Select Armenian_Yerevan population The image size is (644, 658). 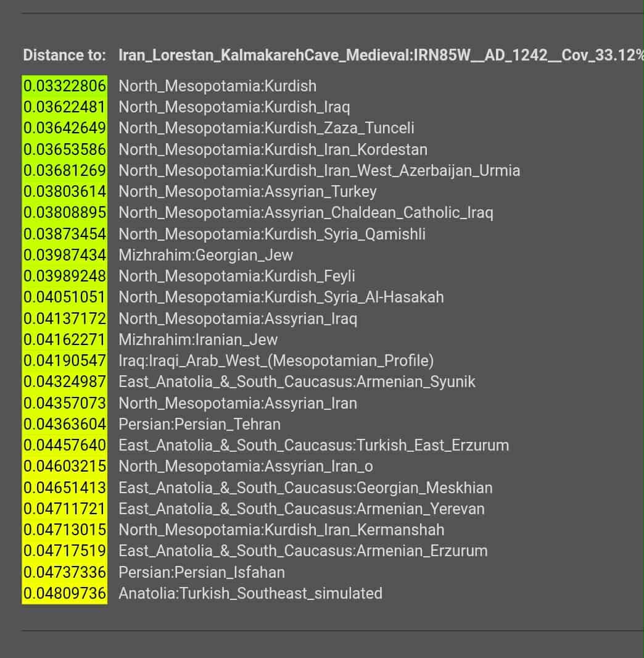point(302,509)
